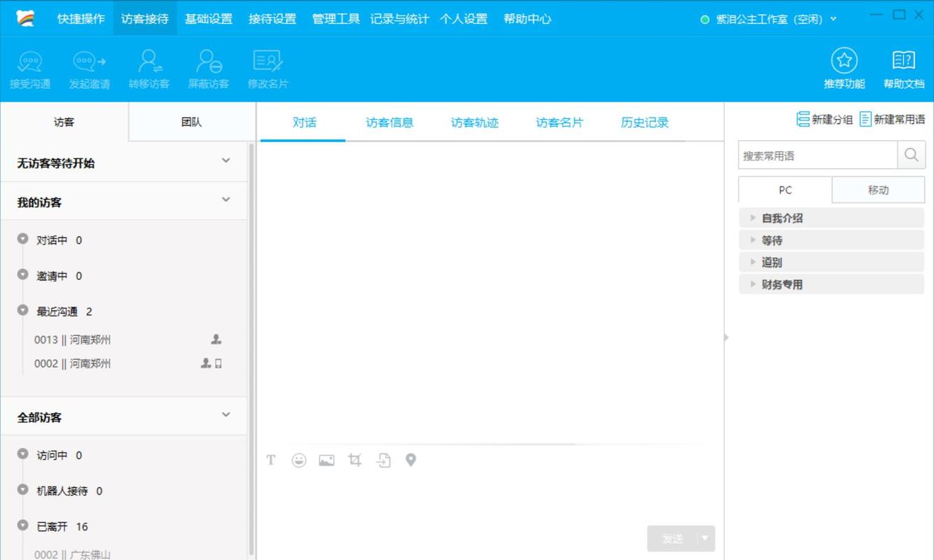Click the search magnifier for common phrases
The image size is (934, 560).
(x=912, y=155)
